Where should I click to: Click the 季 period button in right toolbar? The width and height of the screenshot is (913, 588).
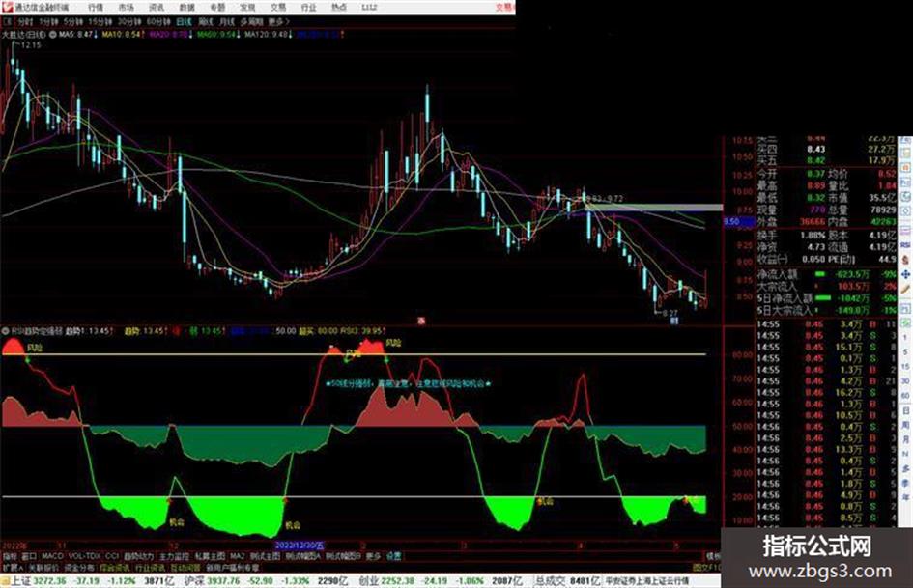[x=905, y=483]
